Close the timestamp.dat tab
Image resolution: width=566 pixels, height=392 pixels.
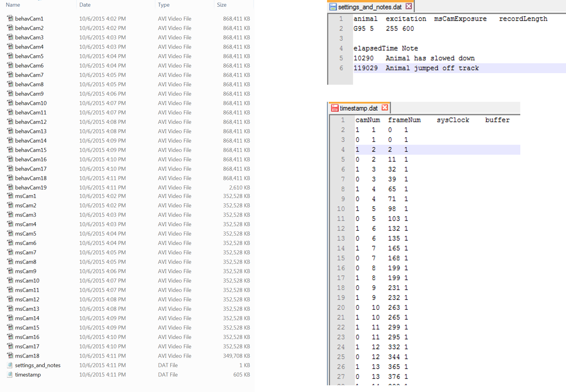(385, 108)
